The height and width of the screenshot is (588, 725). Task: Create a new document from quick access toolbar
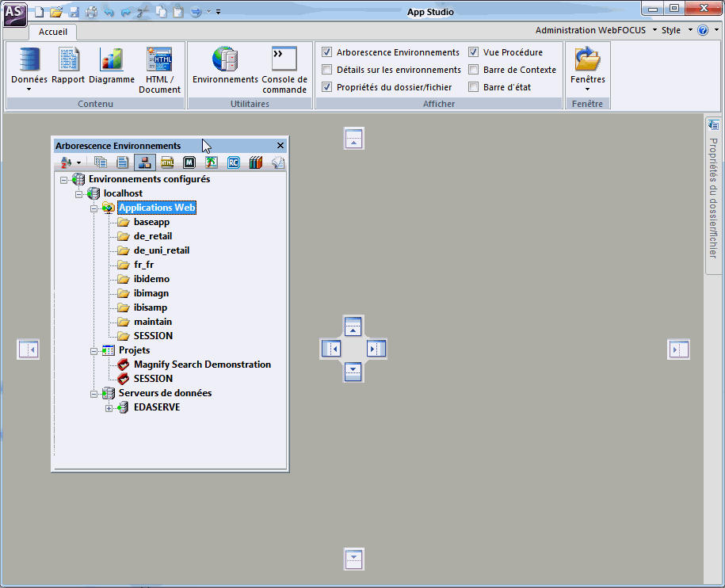point(40,12)
